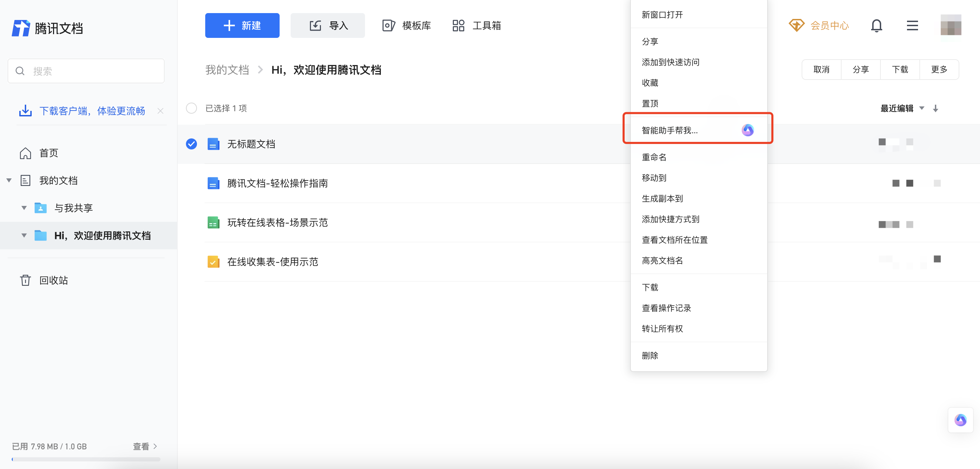980x469 pixels.
Task: Click the 搜索 search field
Action: tap(86, 71)
